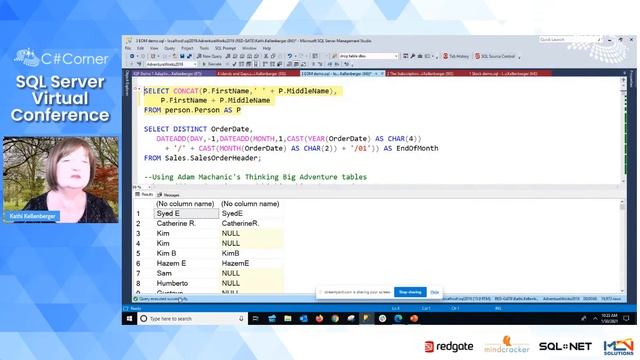
Task: Click the first '(No column name)' header
Action: [x=185, y=204]
